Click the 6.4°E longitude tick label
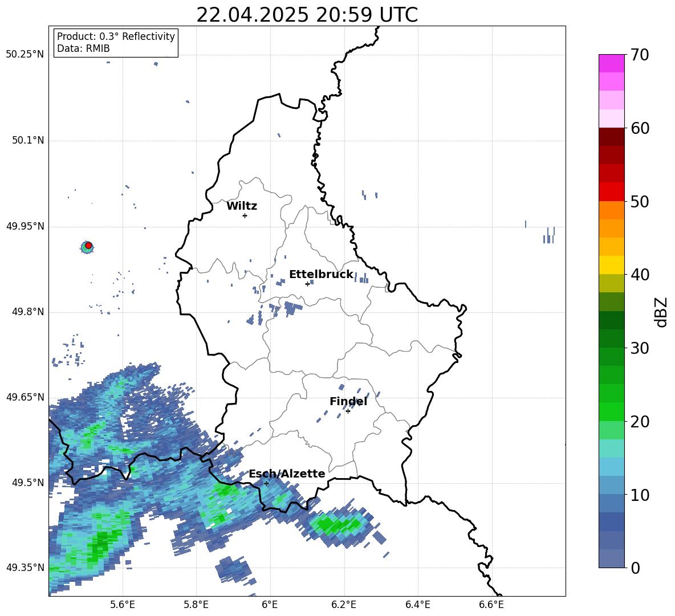The height and width of the screenshot is (616, 675). click(x=417, y=605)
